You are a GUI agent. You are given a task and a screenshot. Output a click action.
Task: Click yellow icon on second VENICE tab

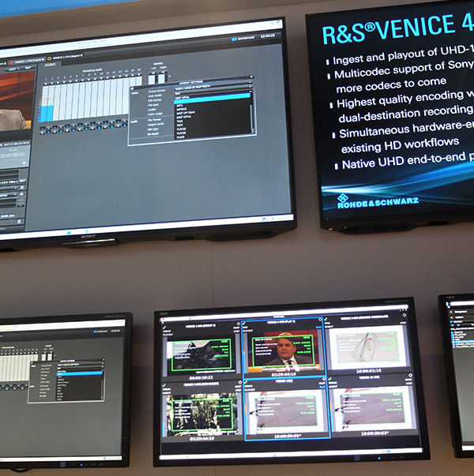[50, 58]
